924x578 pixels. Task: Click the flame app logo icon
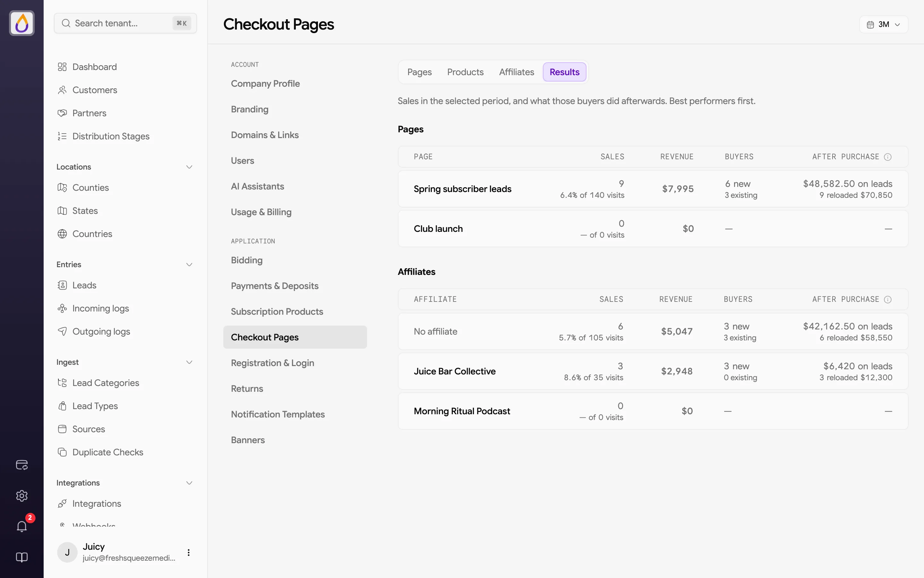(x=22, y=23)
